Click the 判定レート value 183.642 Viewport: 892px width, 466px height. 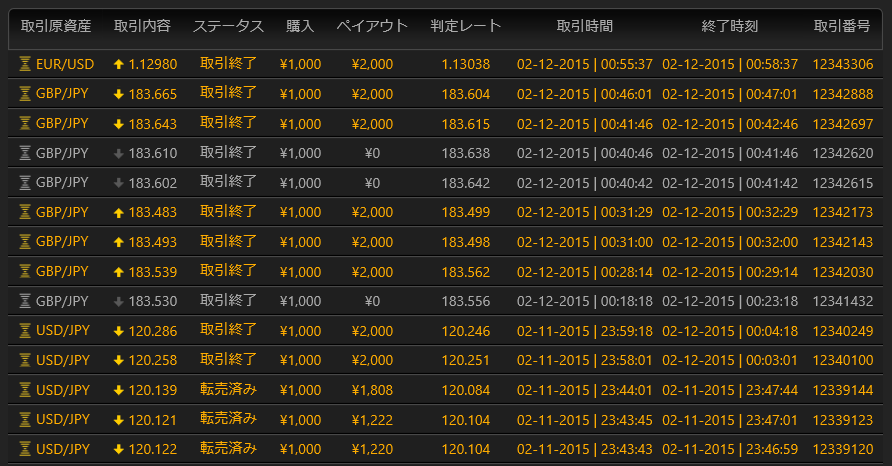pos(466,183)
